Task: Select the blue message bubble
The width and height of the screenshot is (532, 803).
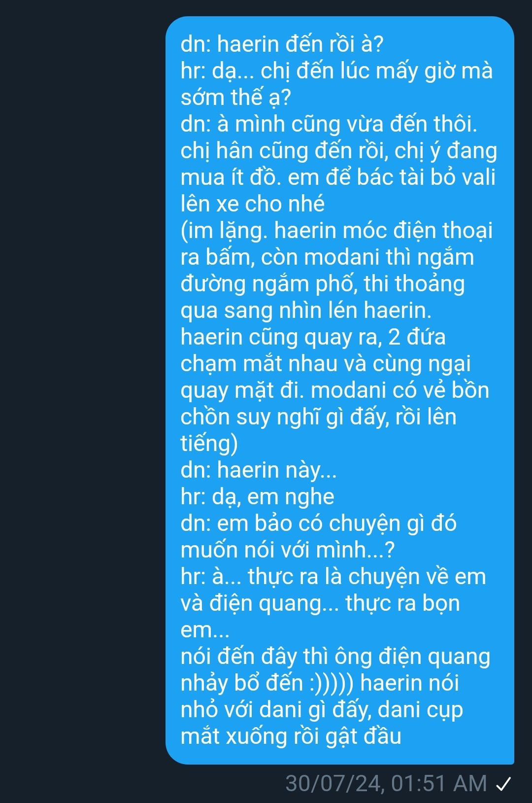Action: (340, 390)
